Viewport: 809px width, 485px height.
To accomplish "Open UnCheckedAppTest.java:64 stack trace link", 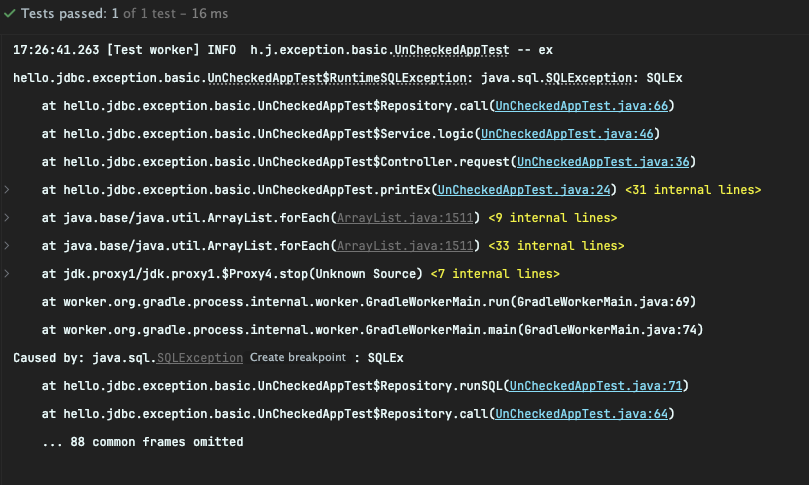I will (x=581, y=413).
